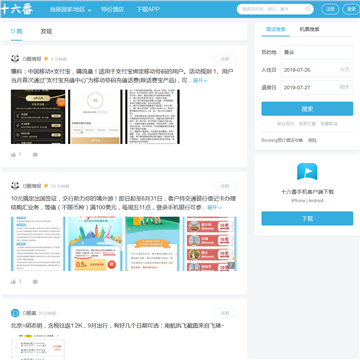Image resolution: width=360 pixels, height=360 pixels.
Task: Open the black gold-coupon thumbnail in first post
Action: pyautogui.click(x=38, y=117)
